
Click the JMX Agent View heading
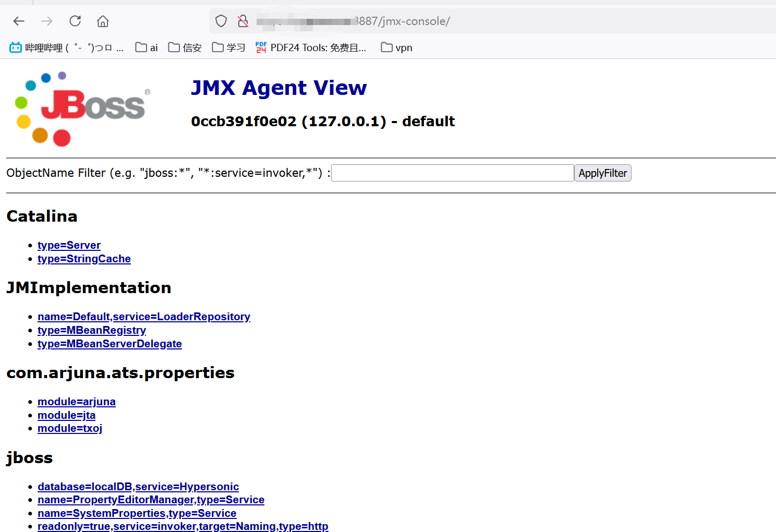click(x=279, y=88)
